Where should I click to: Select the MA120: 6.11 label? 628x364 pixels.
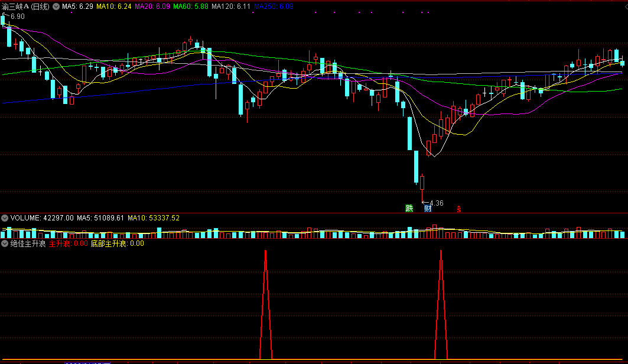231,6
